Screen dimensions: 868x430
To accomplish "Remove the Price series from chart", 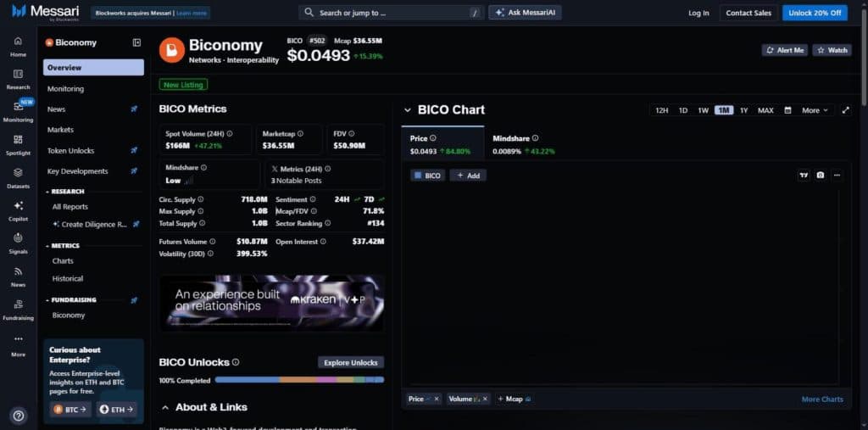I will 437,399.
